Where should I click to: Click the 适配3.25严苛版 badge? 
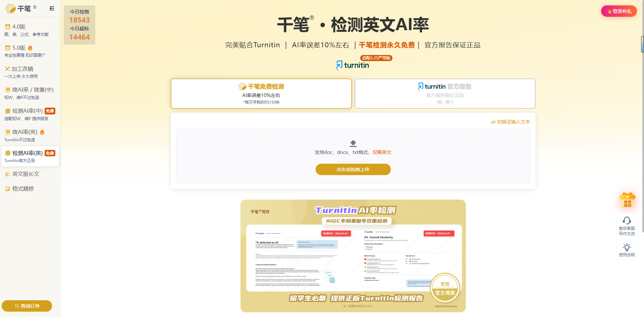376,58
